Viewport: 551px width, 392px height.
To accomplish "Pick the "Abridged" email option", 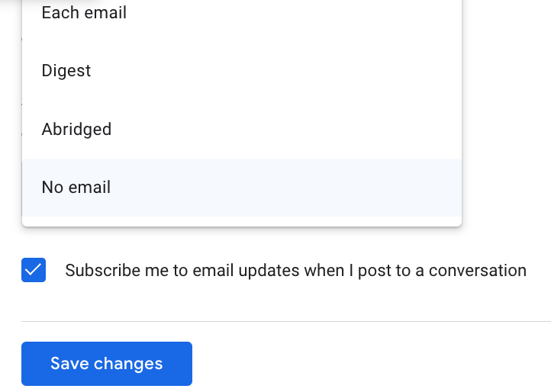I will (76, 129).
